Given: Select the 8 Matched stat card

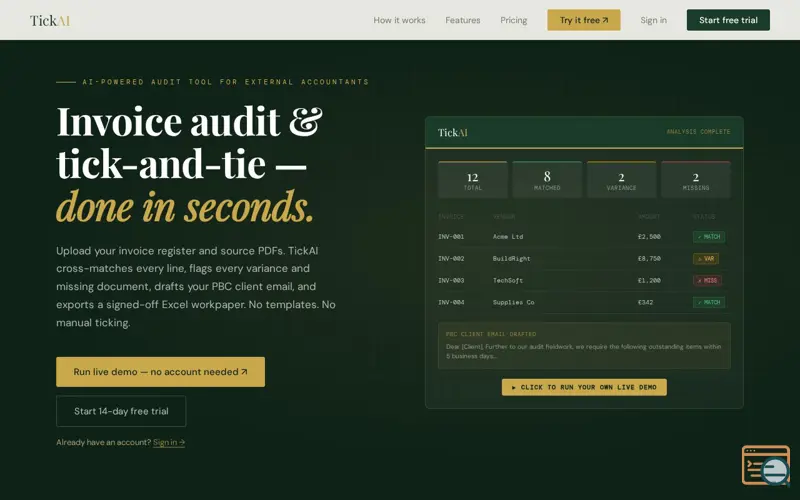Looking at the screenshot, I should coord(547,180).
